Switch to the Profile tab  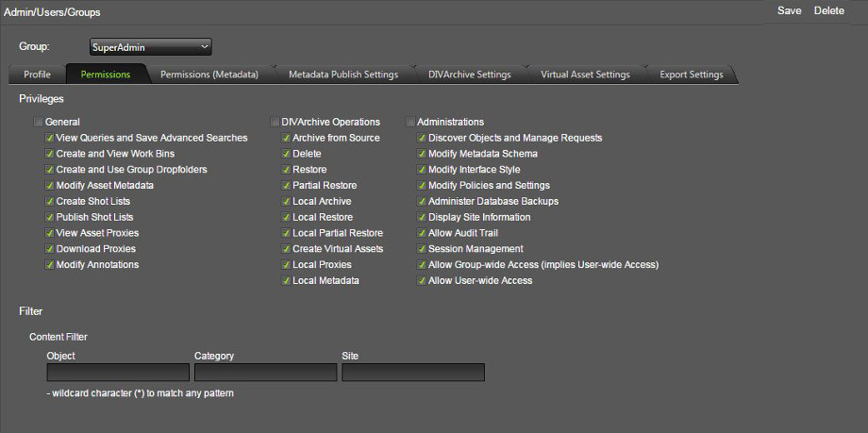coord(37,75)
